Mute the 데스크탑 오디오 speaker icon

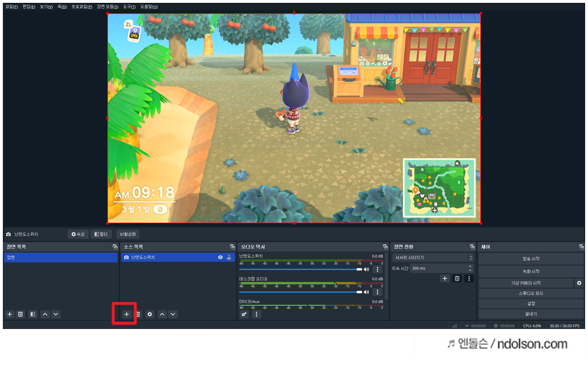[366, 292]
